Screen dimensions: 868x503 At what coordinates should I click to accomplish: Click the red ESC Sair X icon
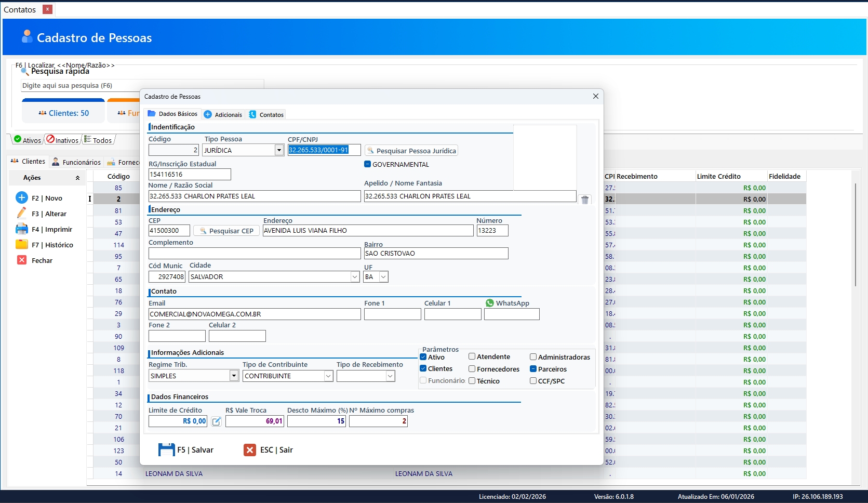pos(250,450)
